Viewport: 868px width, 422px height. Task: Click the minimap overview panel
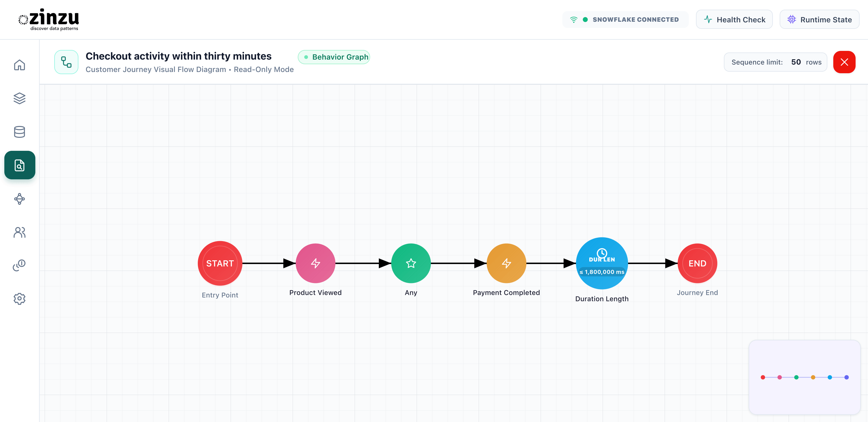click(805, 377)
